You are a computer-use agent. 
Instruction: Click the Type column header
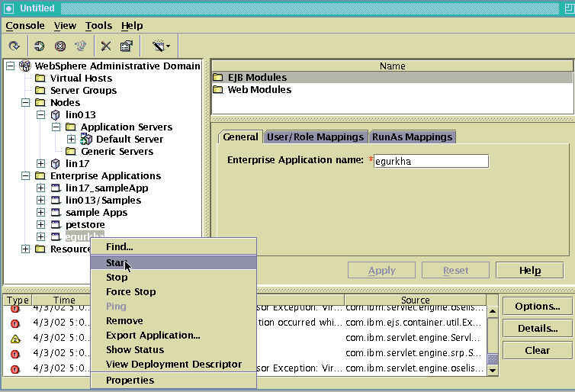pos(18,300)
